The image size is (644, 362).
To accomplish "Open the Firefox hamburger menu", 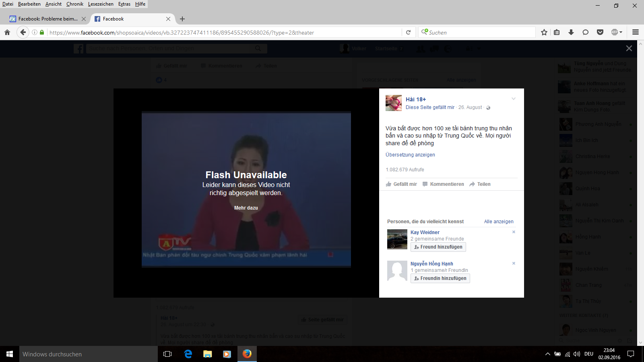I will pos(636,32).
